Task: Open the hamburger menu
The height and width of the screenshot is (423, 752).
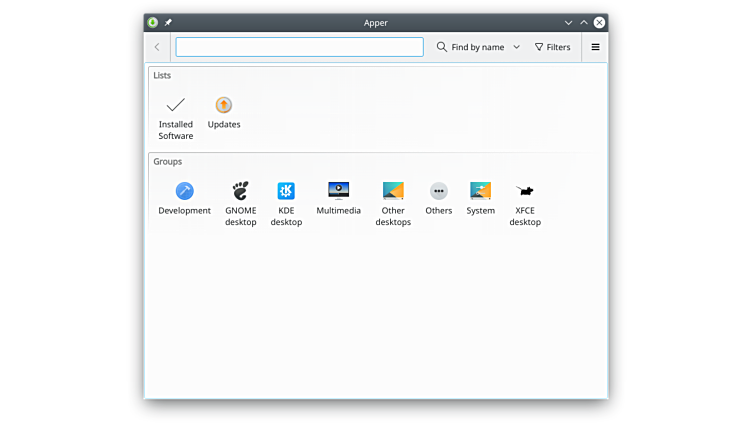Action: tap(595, 47)
